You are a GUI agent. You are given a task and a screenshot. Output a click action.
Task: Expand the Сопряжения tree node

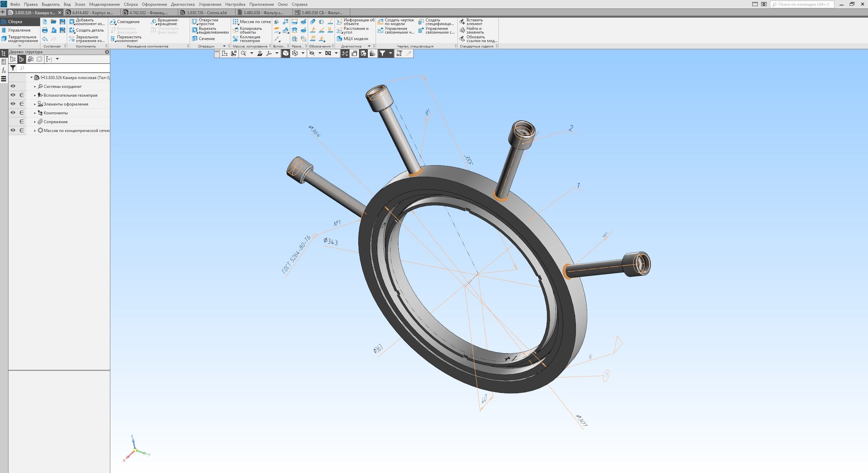tap(35, 122)
